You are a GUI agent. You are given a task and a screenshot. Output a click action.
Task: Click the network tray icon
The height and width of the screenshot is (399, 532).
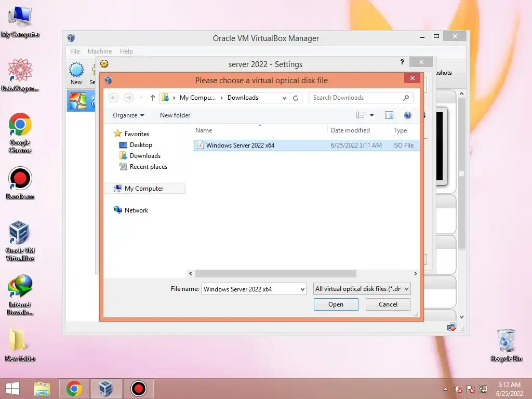pyautogui.click(x=483, y=390)
